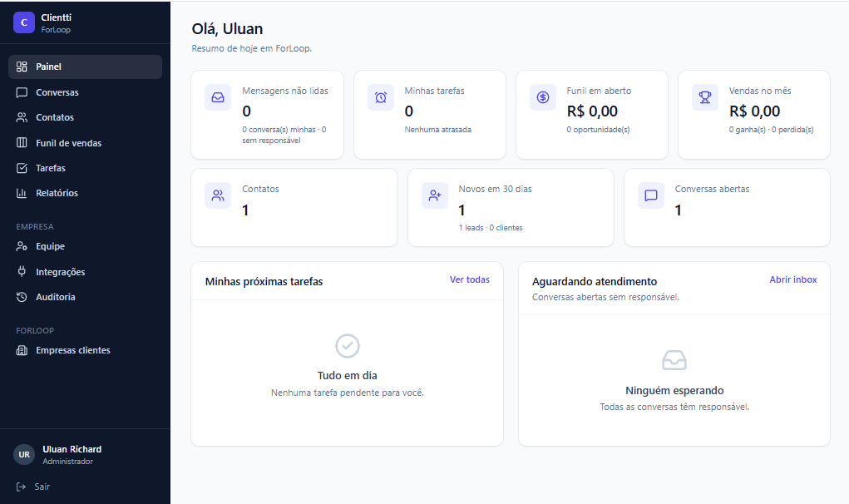Click the Vendas no mês R$ 0,00 amount

point(755,111)
